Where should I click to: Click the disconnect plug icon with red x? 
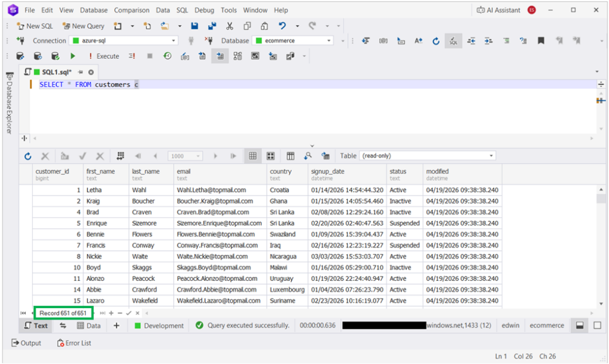[209, 40]
